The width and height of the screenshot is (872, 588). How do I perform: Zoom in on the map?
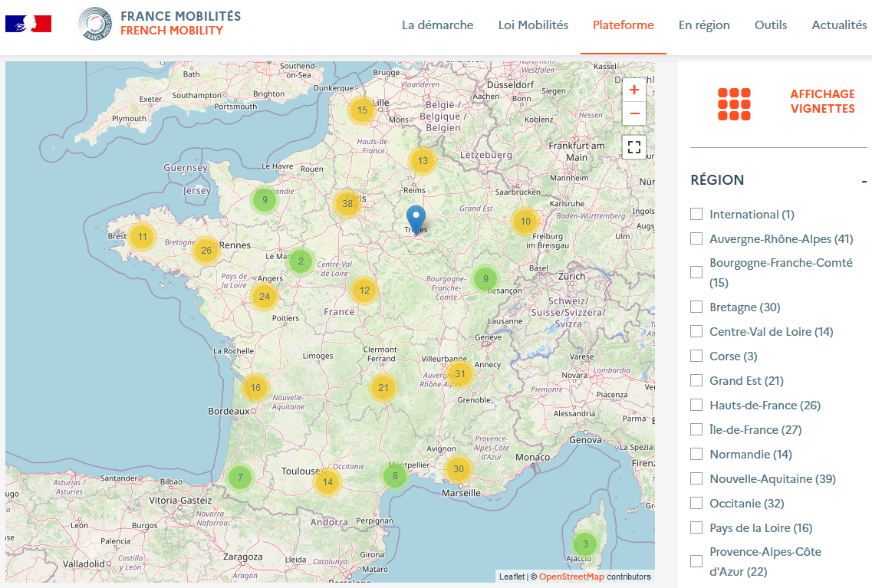click(633, 90)
